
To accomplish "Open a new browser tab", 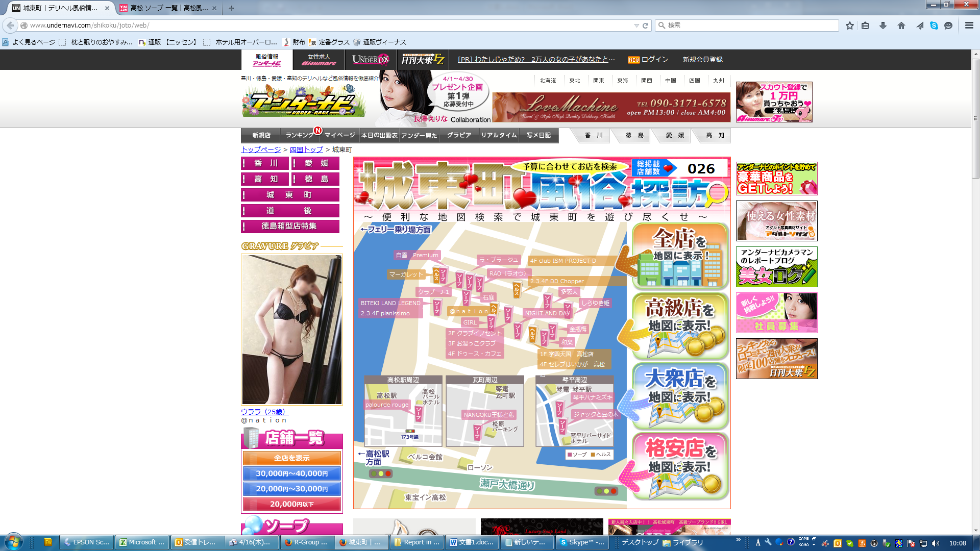I will (x=231, y=8).
